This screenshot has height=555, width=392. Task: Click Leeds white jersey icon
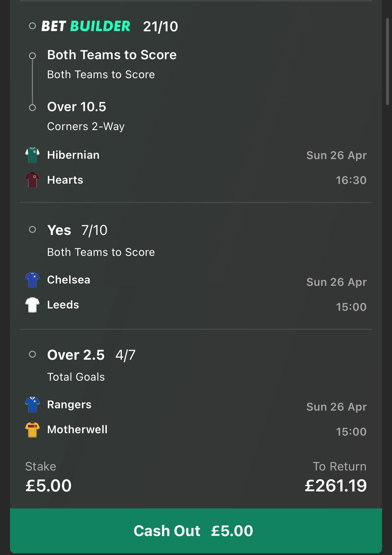pyautogui.click(x=32, y=305)
